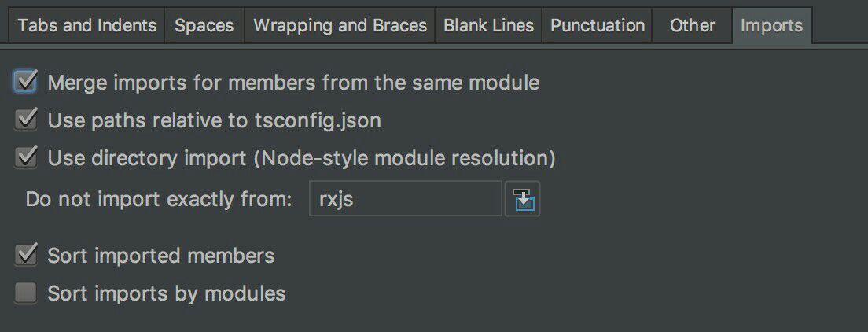Click the 'Do not import exactly from:' label

coord(159,199)
